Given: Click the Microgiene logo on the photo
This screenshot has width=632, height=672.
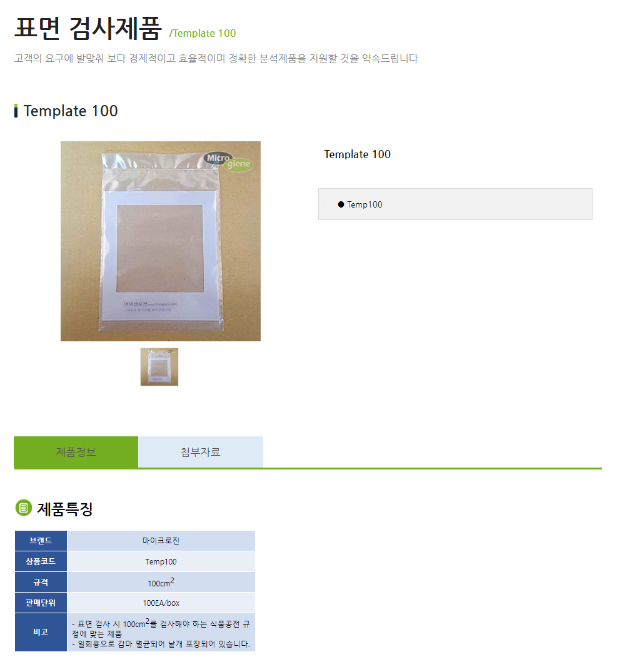Looking at the screenshot, I should (228, 161).
